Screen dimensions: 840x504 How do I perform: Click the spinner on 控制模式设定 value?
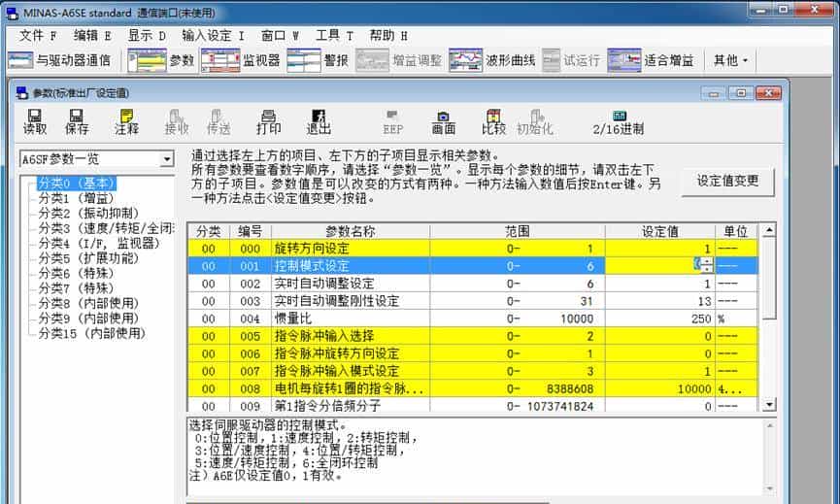click(x=708, y=265)
